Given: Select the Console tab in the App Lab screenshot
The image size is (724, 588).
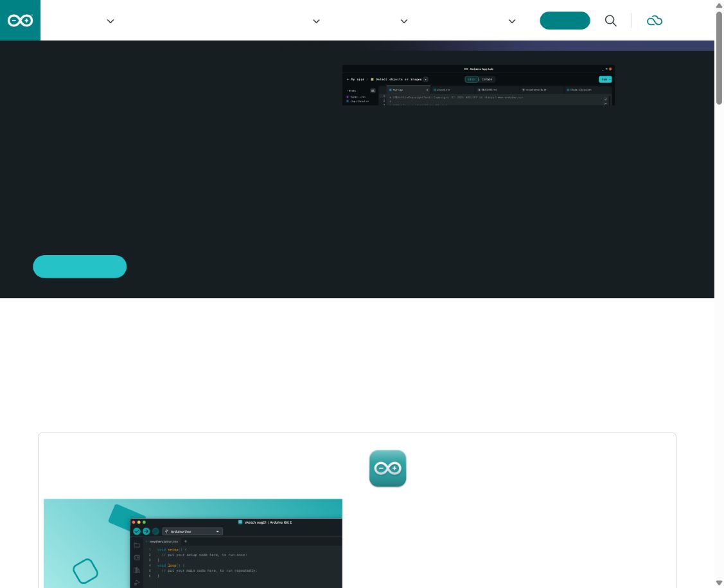Looking at the screenshot, I should [x=487, y=80].
